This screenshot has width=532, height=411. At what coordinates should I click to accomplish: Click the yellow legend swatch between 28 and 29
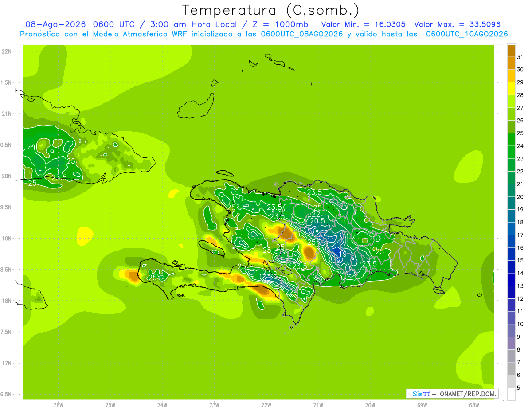[511, 89]
